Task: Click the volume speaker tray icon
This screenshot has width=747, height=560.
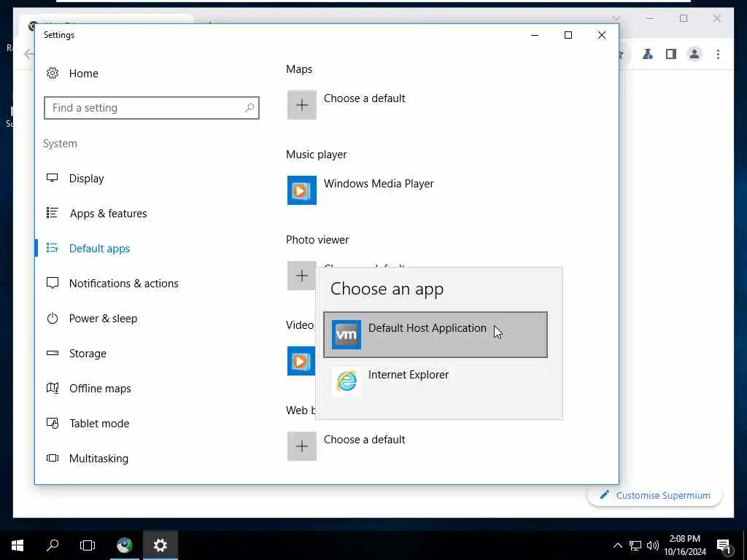Action: [653, 545]
